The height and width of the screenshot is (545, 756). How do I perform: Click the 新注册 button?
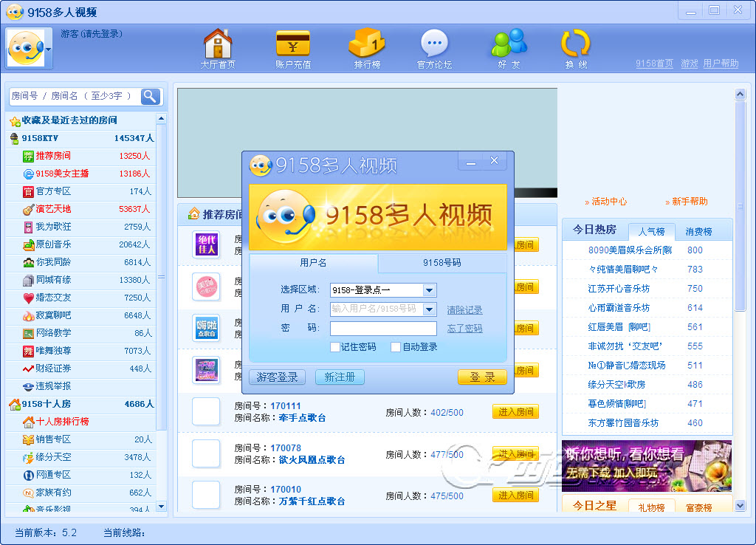340,377
